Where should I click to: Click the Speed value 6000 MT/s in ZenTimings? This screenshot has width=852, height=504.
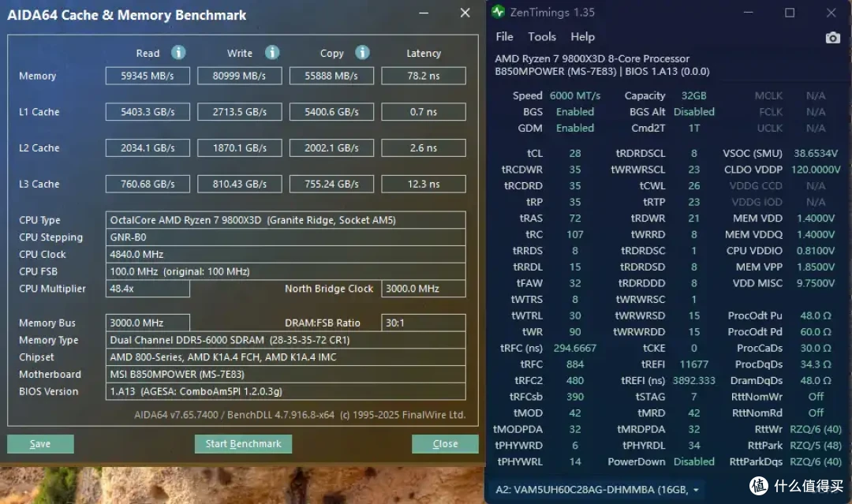tap(575, 95)
